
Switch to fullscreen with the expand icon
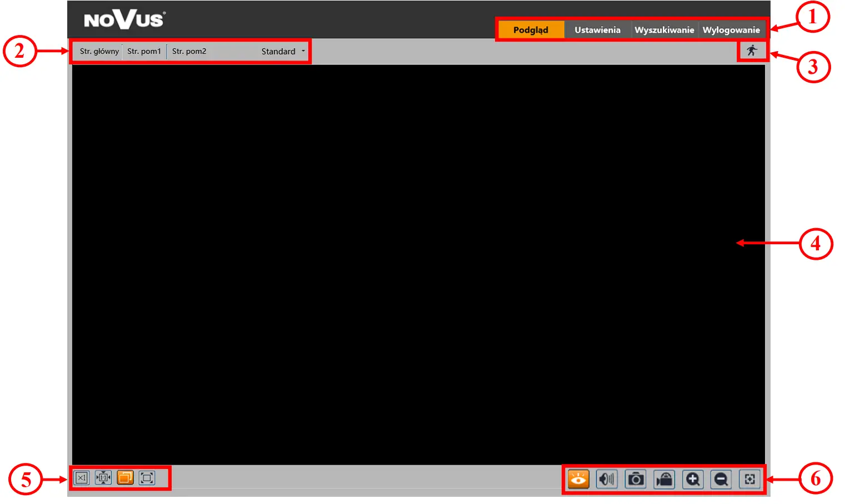147,478
